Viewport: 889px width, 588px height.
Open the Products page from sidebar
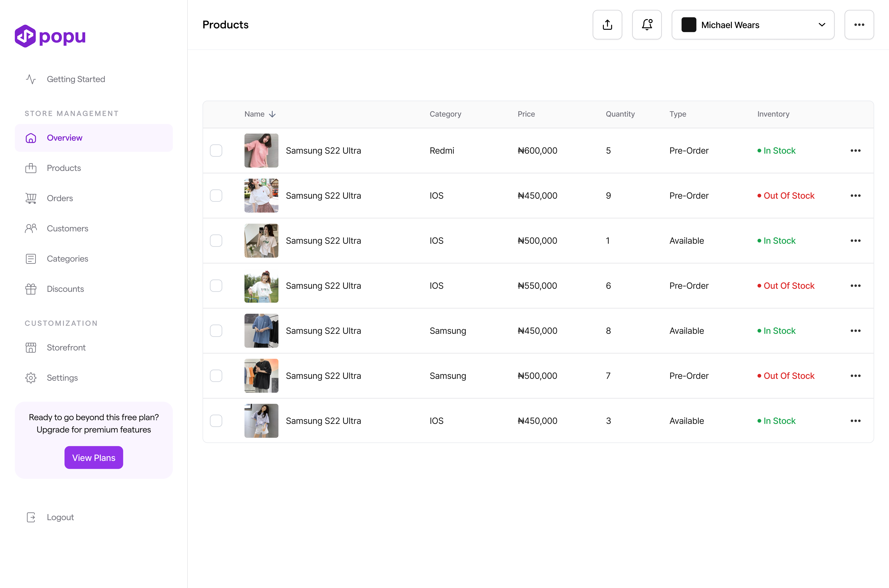pyautogui.click(x=94, y=168)
